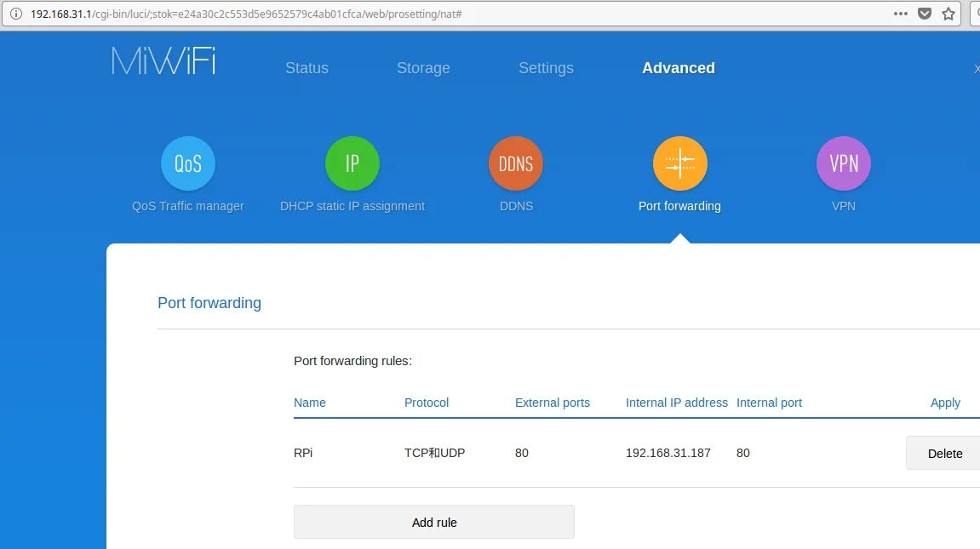Select the TCP和UDP protocol cell
Image resolution: width=980 pixels, height=549 pixels.
click(435, 453)
